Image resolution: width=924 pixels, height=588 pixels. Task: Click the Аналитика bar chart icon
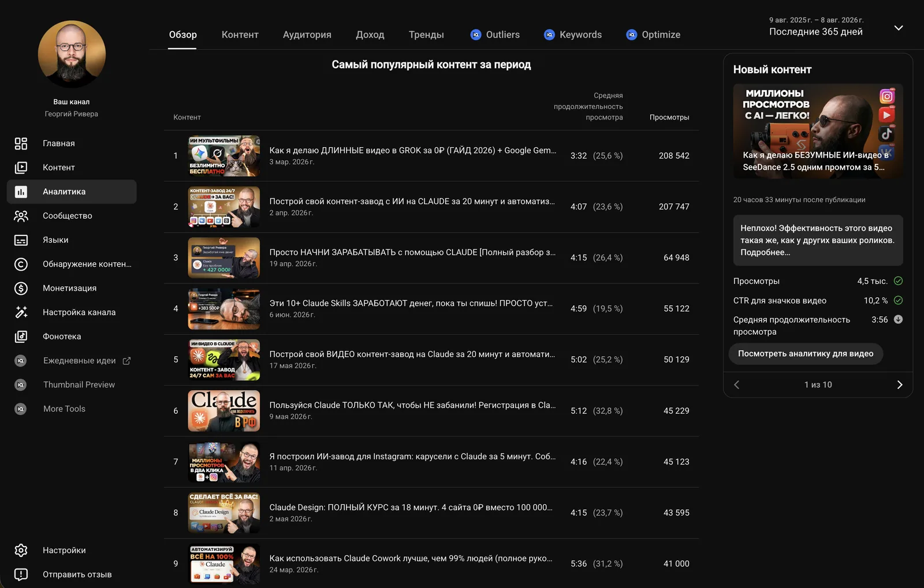click(x=21, y=192)
